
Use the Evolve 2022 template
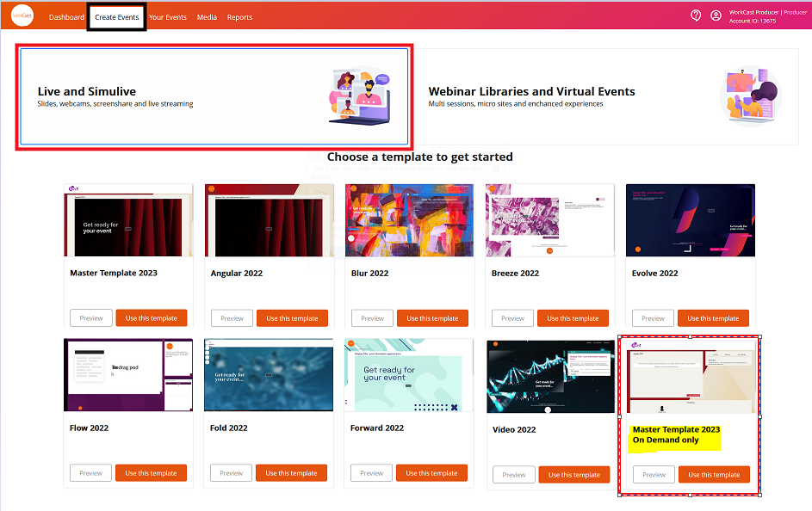(x=713, y=318)
